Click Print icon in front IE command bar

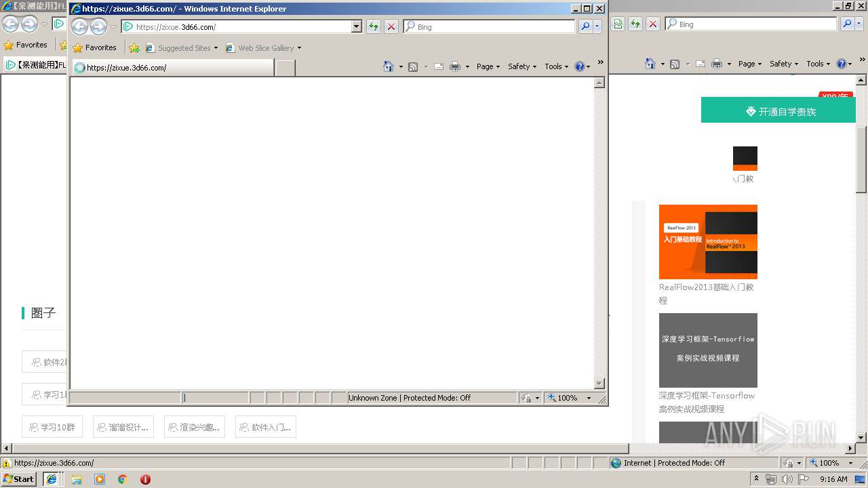click(455, 66)
